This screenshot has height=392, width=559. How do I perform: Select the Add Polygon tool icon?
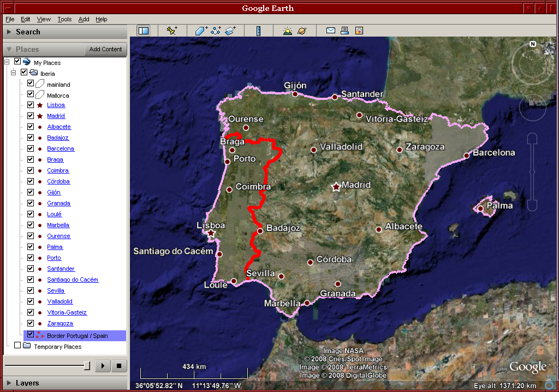201,31
